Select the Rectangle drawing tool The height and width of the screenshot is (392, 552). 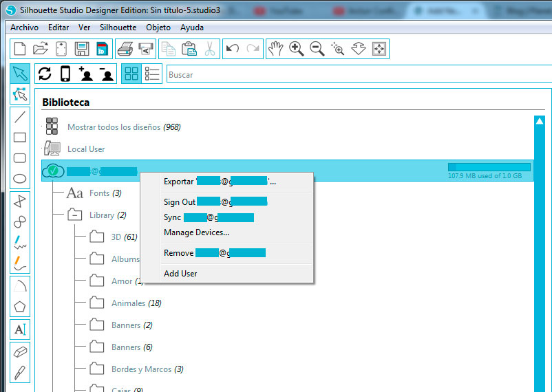tap(20, 138)
